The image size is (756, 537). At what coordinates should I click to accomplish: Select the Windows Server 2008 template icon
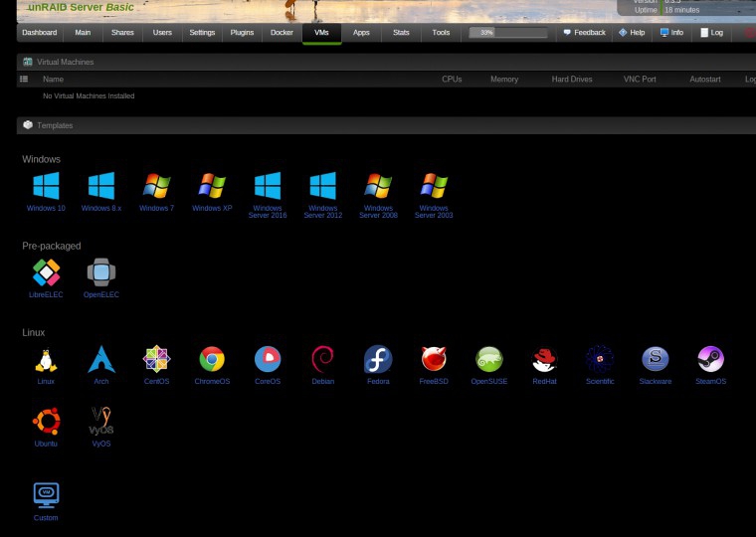point(378,186)
